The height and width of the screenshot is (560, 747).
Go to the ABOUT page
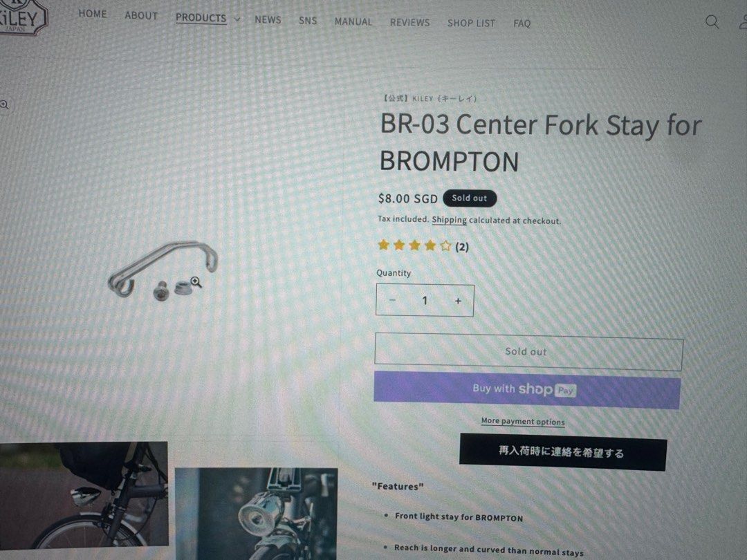(x=141, y=16)
